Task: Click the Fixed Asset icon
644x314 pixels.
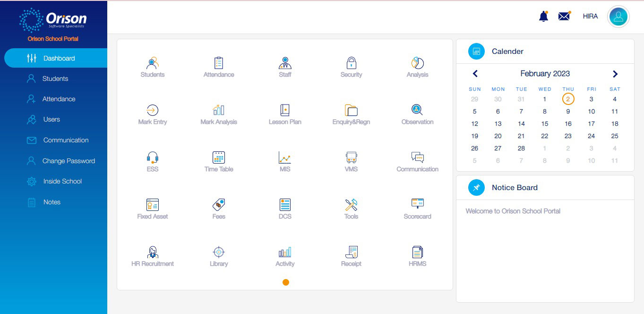Action: (153, 205)
